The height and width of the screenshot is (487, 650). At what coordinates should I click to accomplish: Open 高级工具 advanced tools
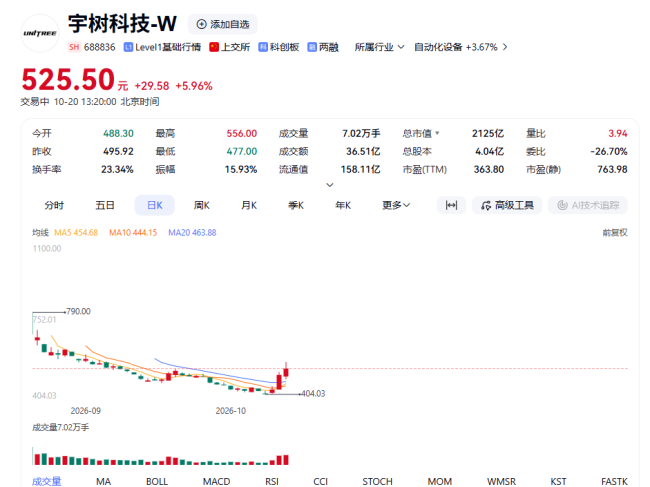coord(507,206)
